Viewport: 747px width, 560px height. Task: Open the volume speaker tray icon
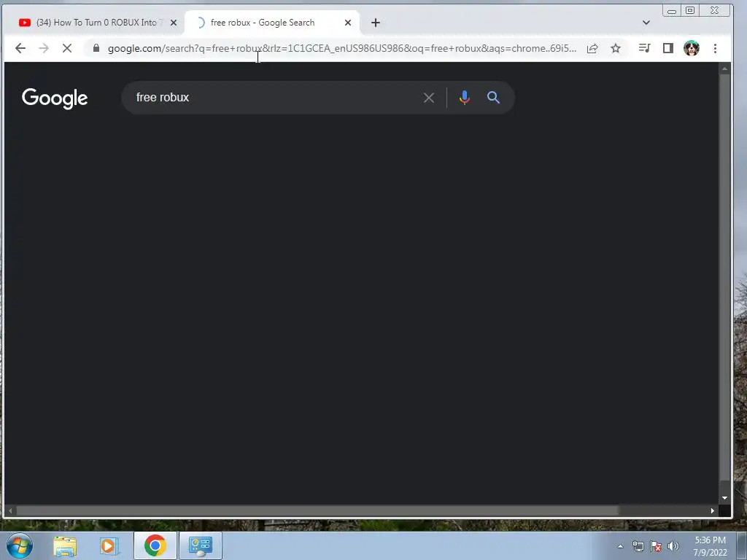(673, 546)
